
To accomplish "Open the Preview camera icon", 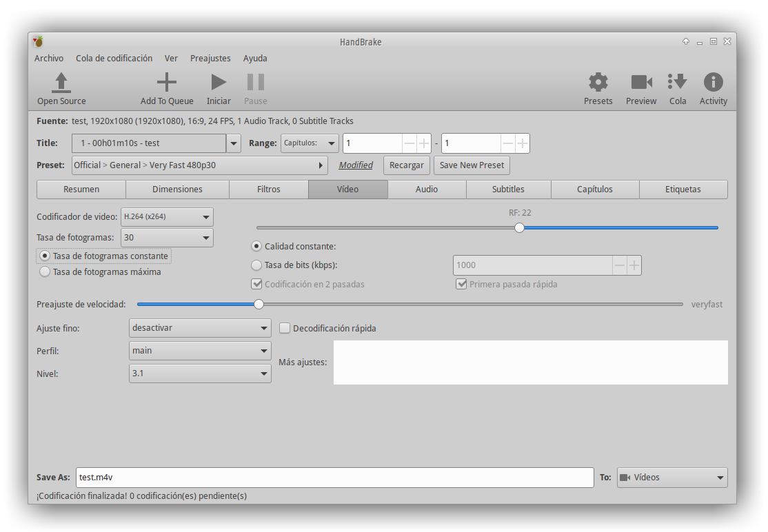I will coord(641,83).
